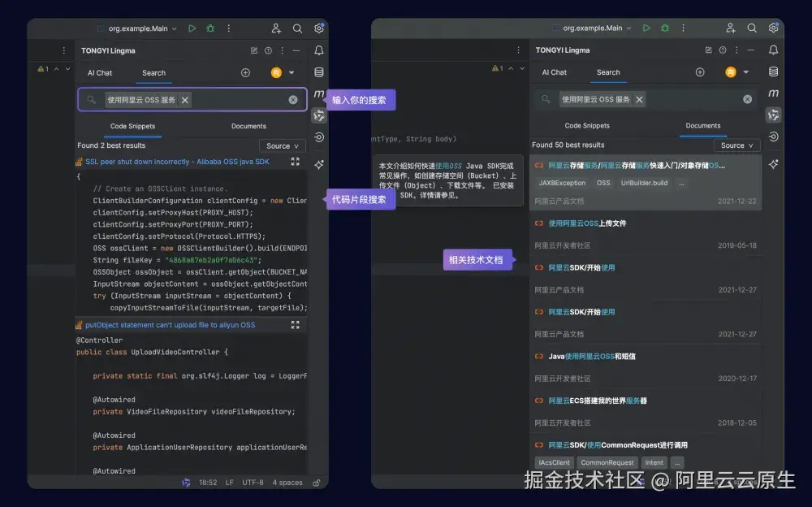Screen dimensions: 812x507
Task: Open Source filter dropdown in left window
Action: [283, 145]
